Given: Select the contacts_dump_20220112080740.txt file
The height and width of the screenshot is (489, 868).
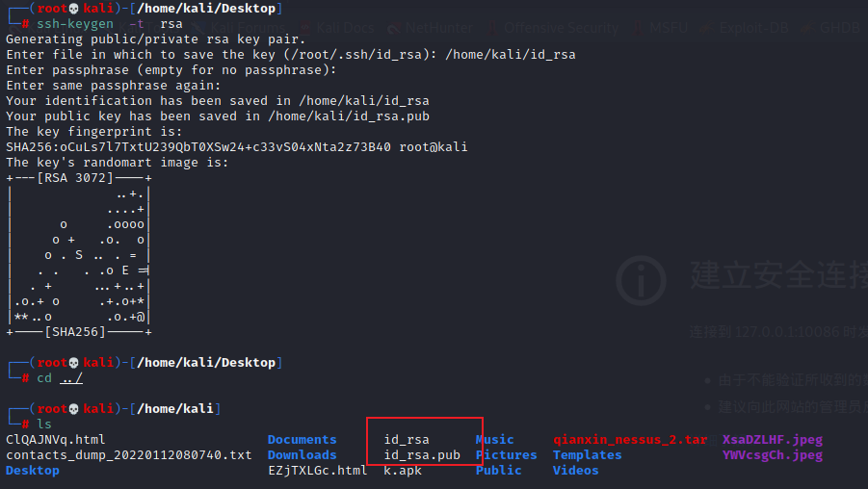Looking at the screenshot, I should coord(128,455).
